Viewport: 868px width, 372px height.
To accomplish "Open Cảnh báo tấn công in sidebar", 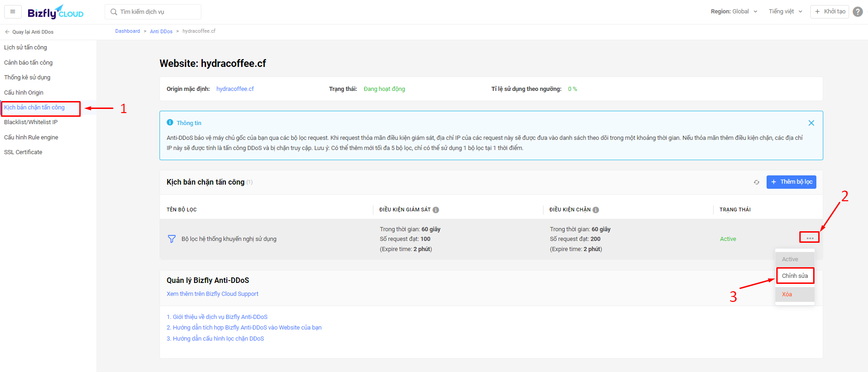I will tap(29, 63).
